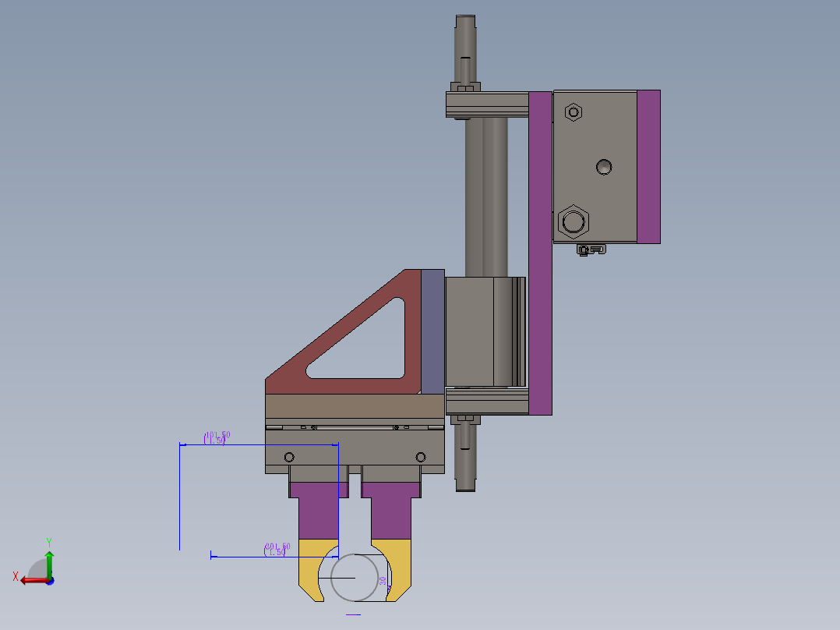Click the right hole on the gripper body
Screen dimensions: 840x630
421,458
